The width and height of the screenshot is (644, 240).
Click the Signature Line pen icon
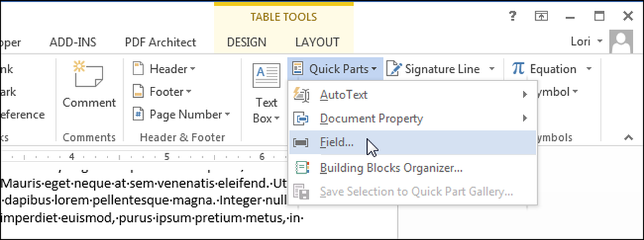pyautogui.click(x=394, y=69)
